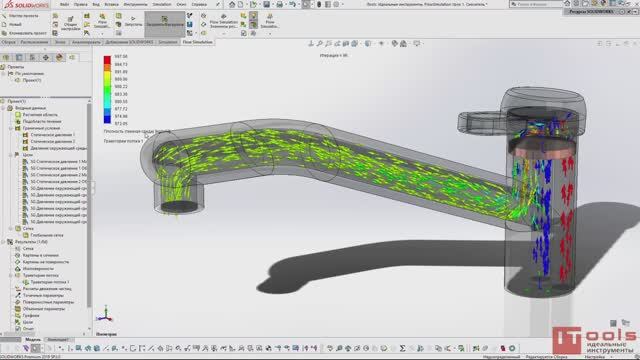Click the scene appearance icon in view toolbar
Image resolution: width=640 pixels, height=360 pixels.
(403, 43)
